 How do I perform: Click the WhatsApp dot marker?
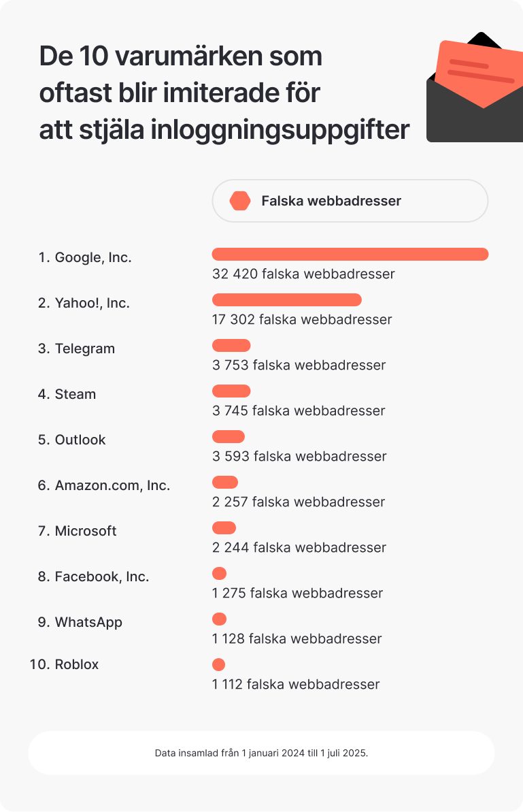point(219,619)
